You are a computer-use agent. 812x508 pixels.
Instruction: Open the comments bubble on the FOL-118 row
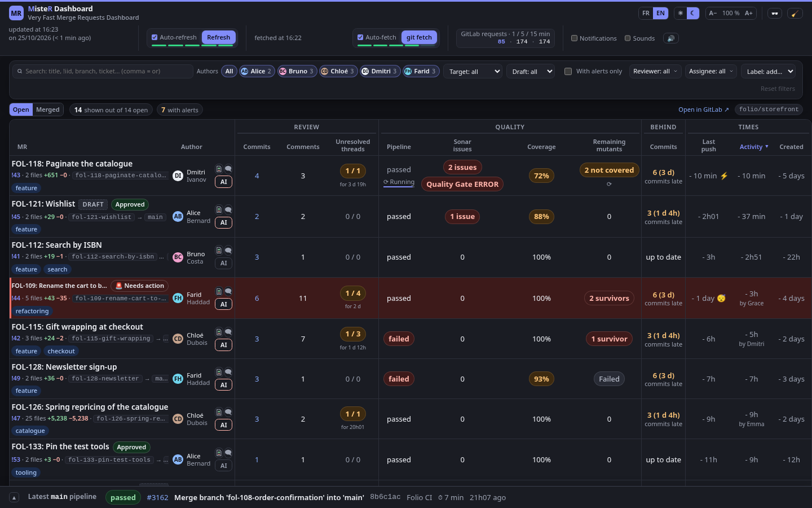(x=228, y=169)
